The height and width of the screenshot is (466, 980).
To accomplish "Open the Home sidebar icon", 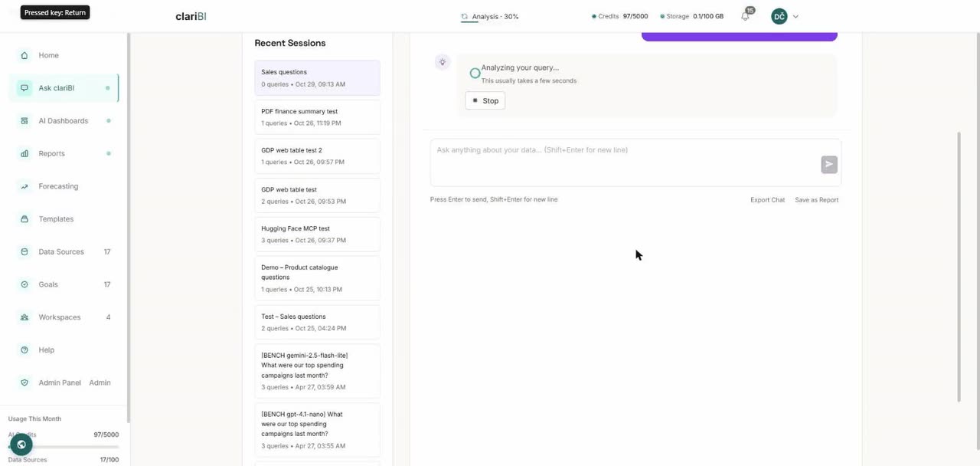I will point(24,55).
